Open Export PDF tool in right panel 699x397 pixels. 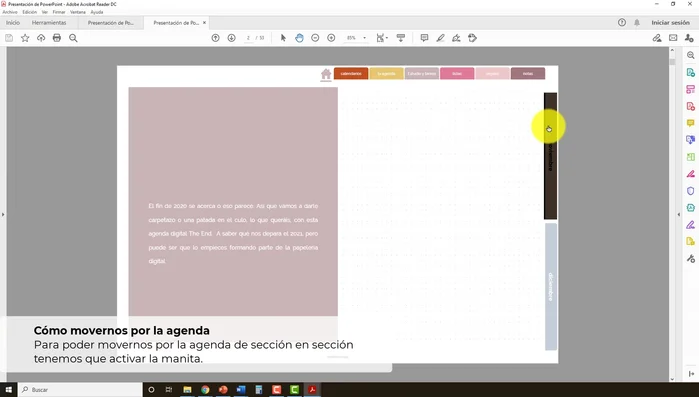pyautogui.click(x=691, y=72)
